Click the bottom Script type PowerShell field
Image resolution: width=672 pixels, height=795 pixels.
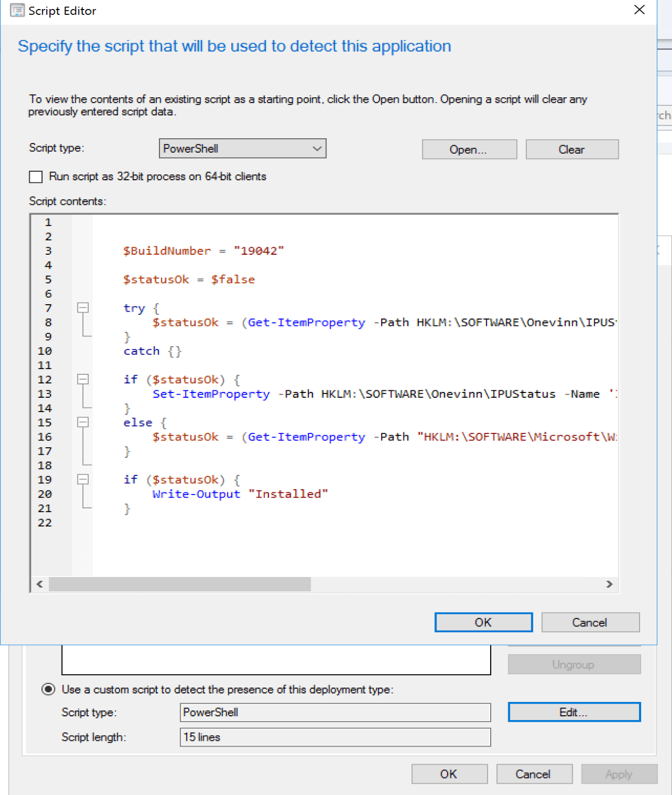pos(335,713)
